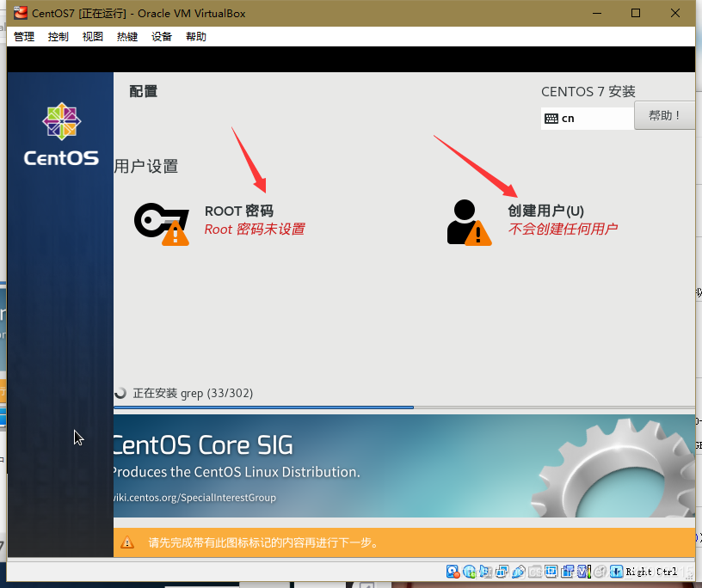The width and height of the screenshot is (702, 588).
Task: Maximize the VirtualBox window
Action: point(636,13)
